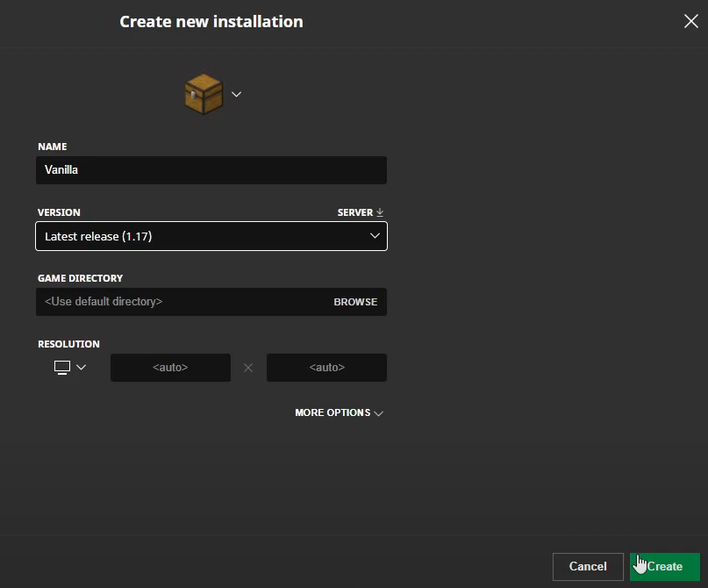Click the green Create button
Image resolution: width=708 pixels, height=588 pixels.
[665, 566]
